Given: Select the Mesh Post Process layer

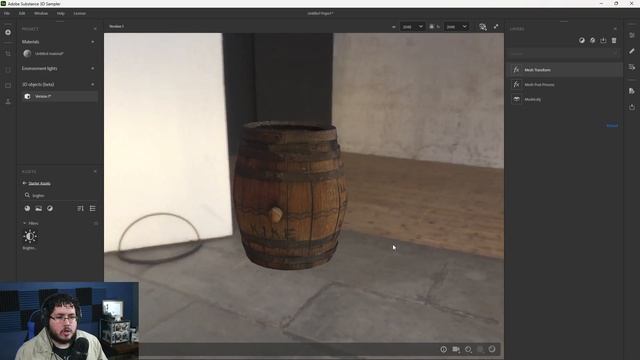Looking at the screenshot, I should [565, 84].
